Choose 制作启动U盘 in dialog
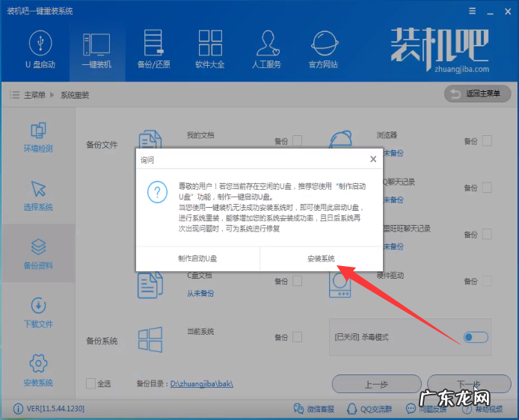Screen dimensions: 519x420 pyautogui.click(x=197, y=259)
